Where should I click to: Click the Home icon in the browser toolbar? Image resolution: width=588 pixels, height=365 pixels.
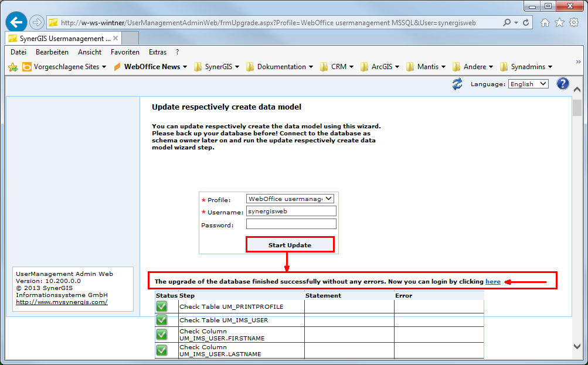(x=545, y=22)
